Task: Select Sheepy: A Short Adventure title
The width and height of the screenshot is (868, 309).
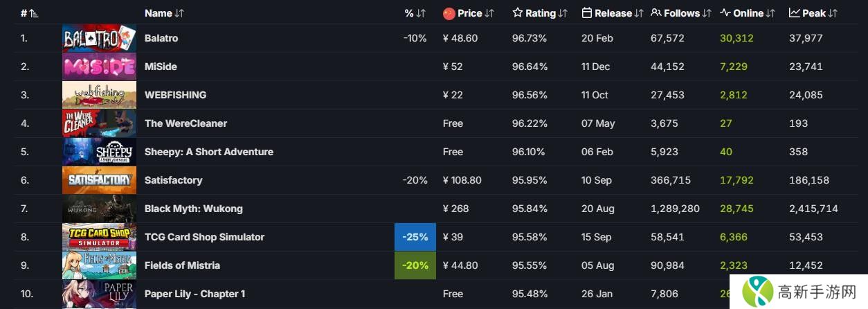Action: coord(208,152)
